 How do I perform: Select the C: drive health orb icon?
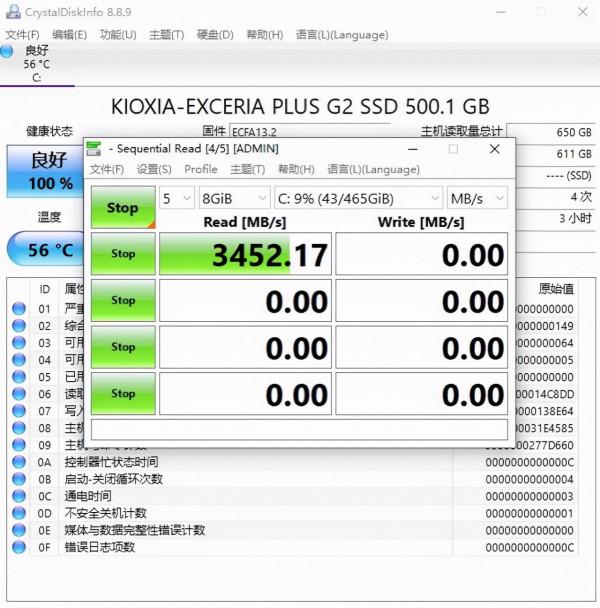click(x=8, y=50)
